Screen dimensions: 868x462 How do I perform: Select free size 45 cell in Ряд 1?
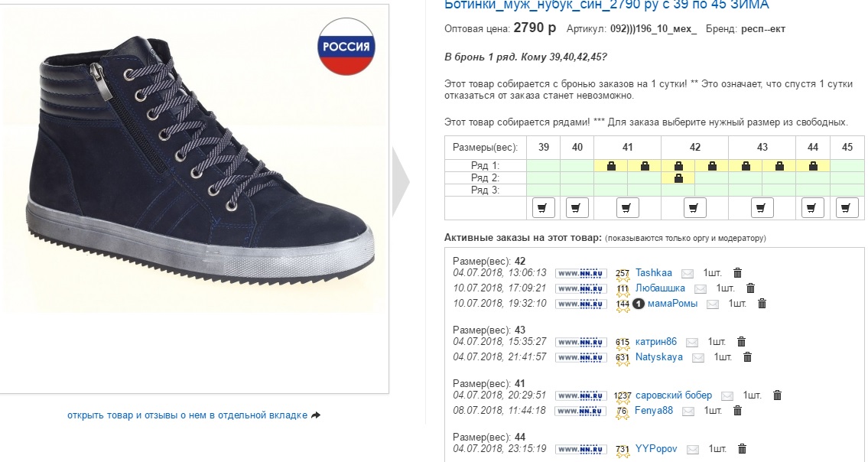click(x=847, y=166)
